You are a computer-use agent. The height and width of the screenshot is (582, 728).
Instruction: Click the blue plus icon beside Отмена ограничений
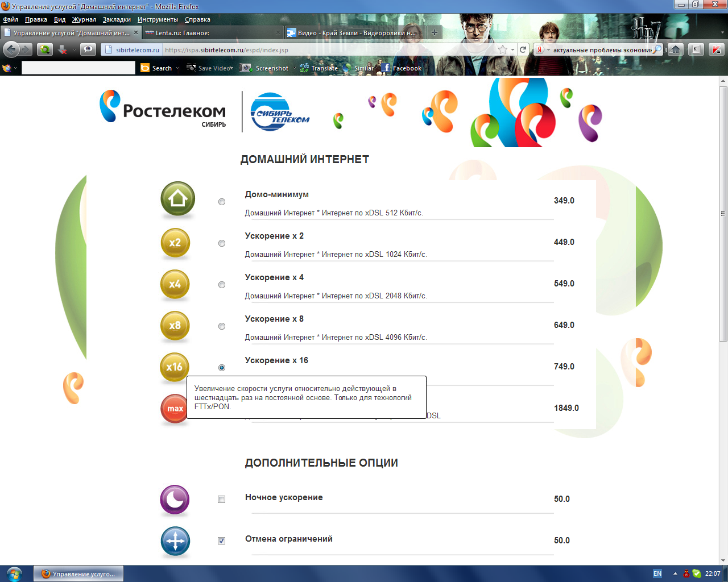click(x=175, y=541)
